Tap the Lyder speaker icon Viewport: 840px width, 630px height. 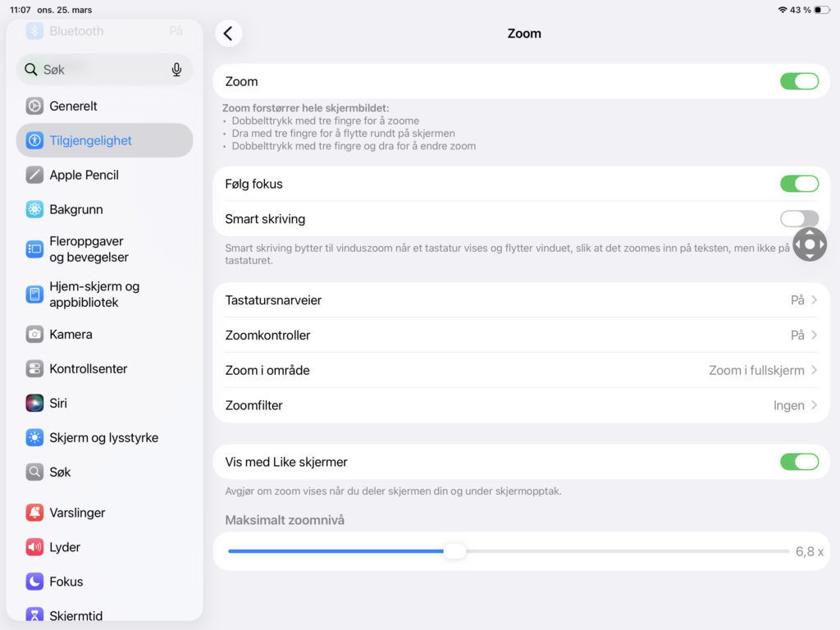(x=34, y=547)
